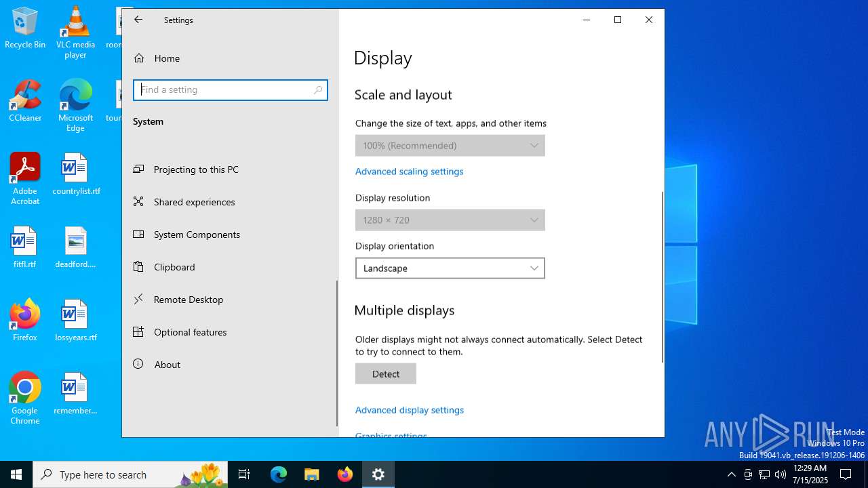Click the taskbar search box
This screenshot has width=868, height=488.
coord(132,474)
